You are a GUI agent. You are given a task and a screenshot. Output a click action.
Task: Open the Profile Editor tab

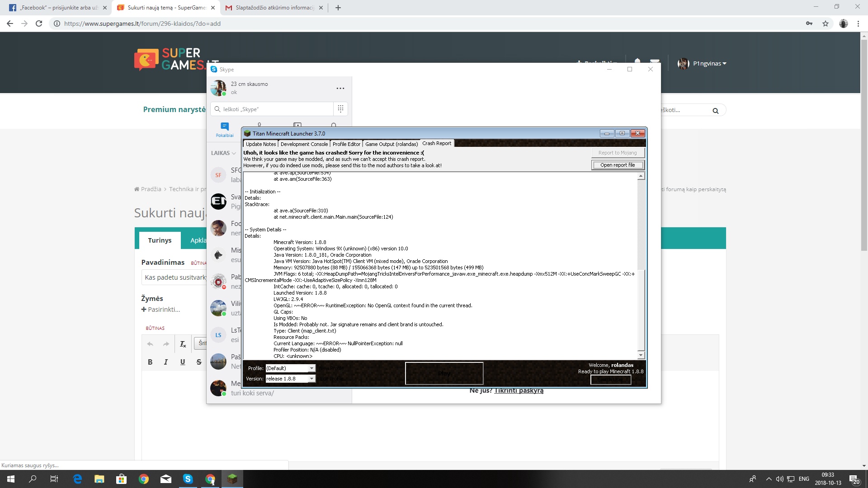point(346,144)
